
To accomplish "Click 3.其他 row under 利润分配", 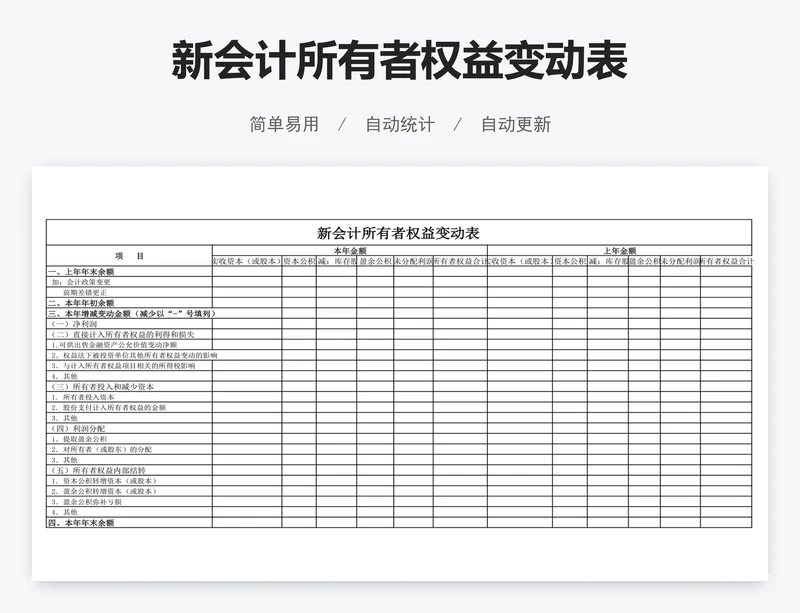I will [x=64, y=460].
